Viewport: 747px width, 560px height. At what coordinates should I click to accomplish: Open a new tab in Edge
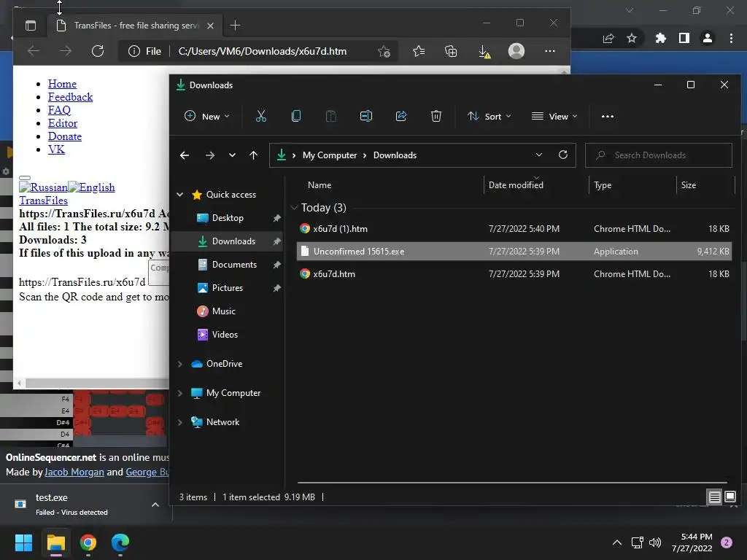(235, 26)
